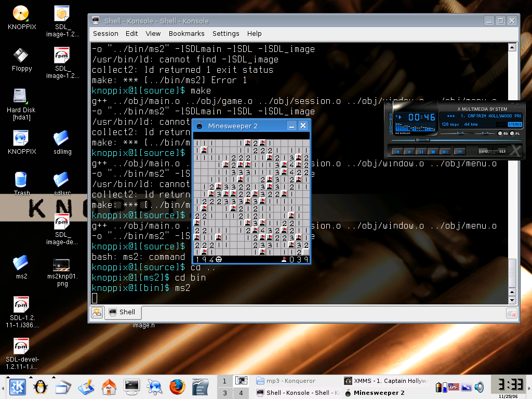532x399 pixels.
Task: Pause the XMMS track playback
Action: [421, 152]
